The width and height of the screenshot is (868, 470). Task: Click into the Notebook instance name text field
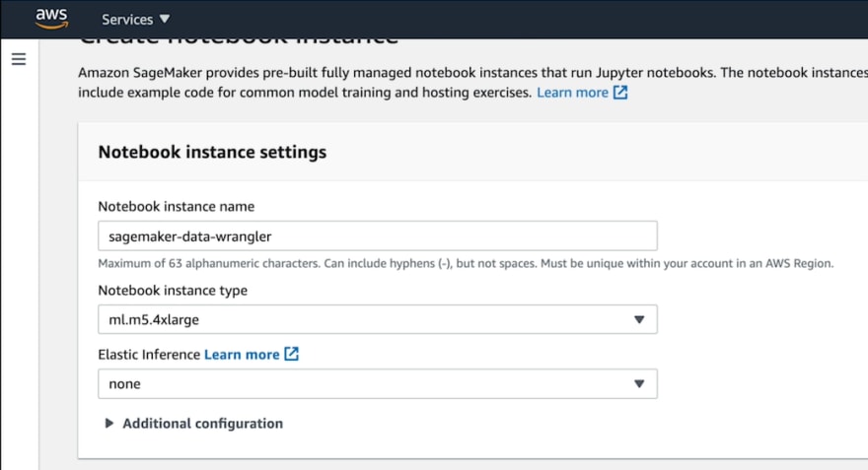[378, 236]
